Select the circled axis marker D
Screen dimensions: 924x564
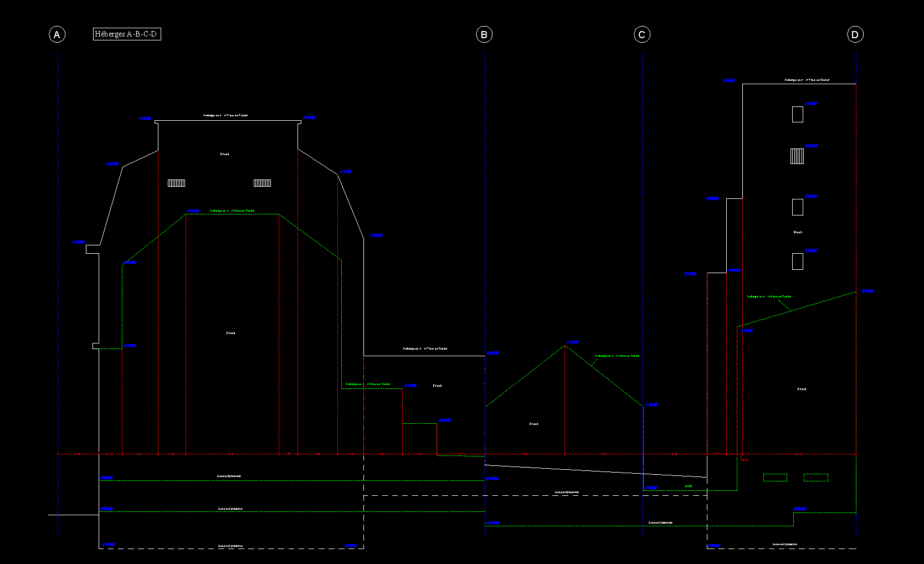(x=855, y=34)
